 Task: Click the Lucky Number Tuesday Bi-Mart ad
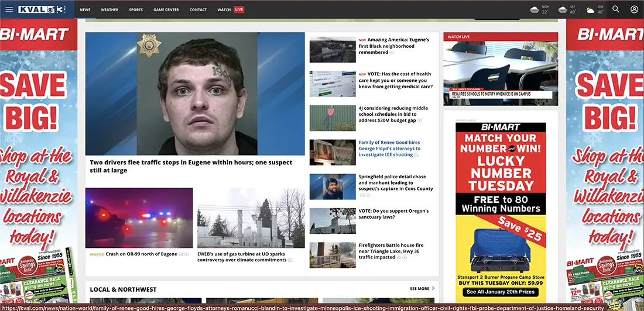click(x=501, y=213)
